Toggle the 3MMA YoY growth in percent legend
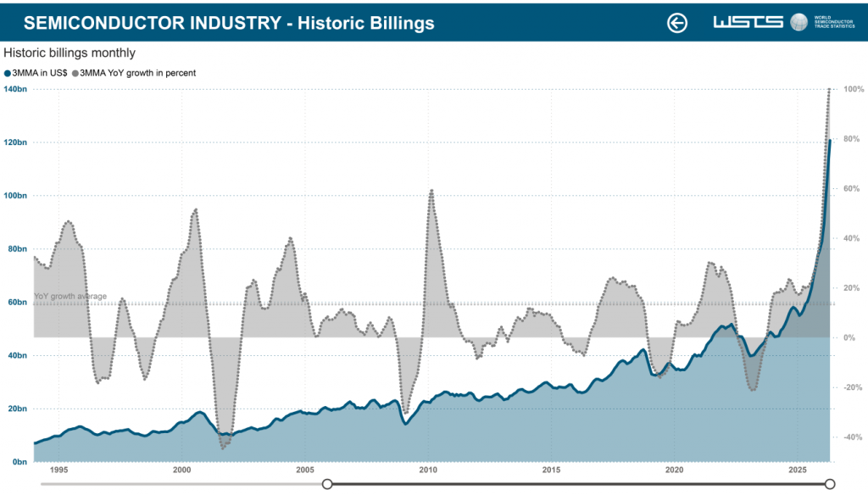 (x=133, y=73)
